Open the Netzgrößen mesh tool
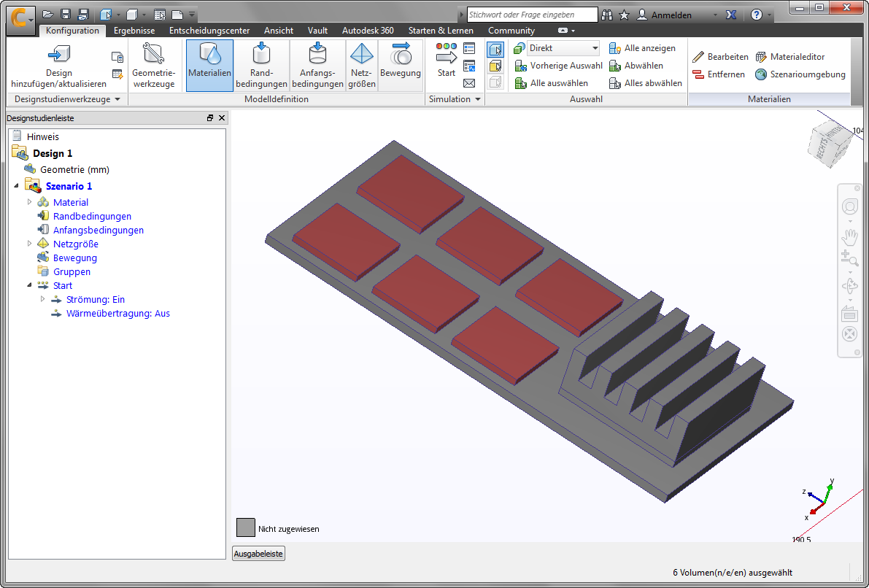 pos(362,66)
